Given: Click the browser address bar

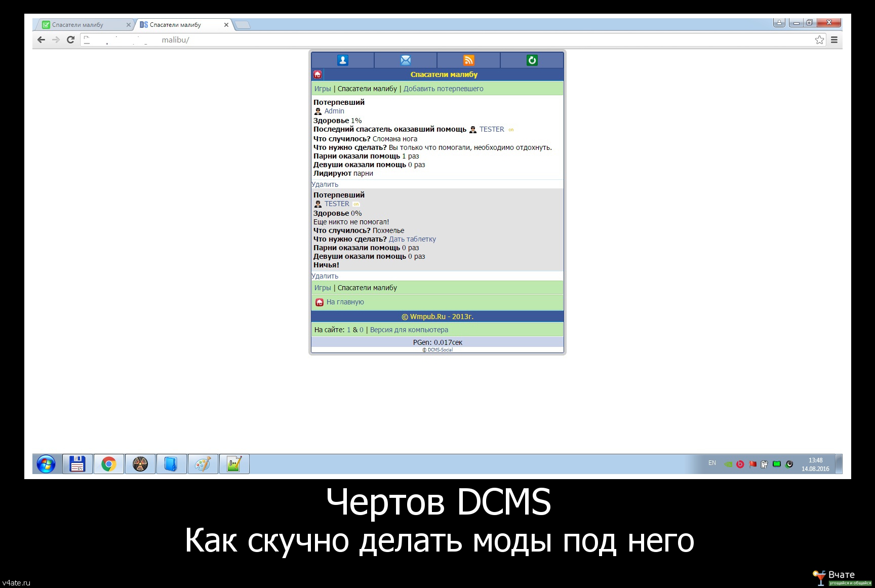Looking at the screenshot, I should click(446, 40).
